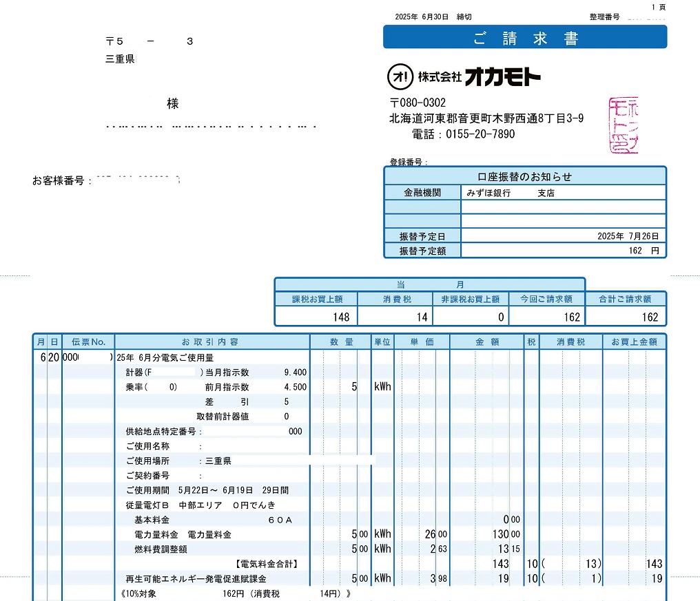
Task: Click the 当月指示数 reading 9.400
Action: [x=296, y=372]
